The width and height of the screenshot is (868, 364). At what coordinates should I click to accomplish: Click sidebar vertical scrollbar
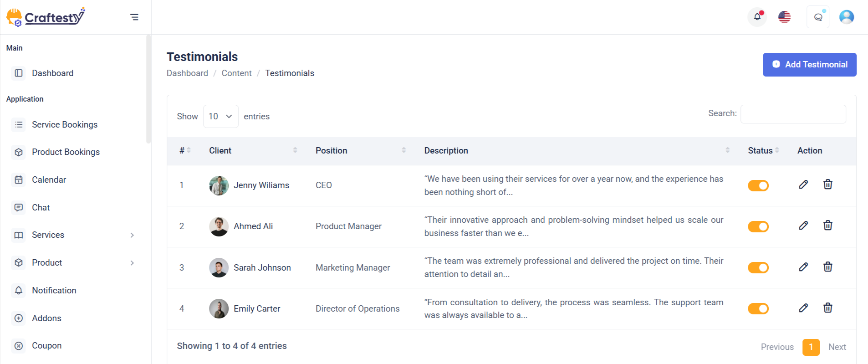coord(148,89)
